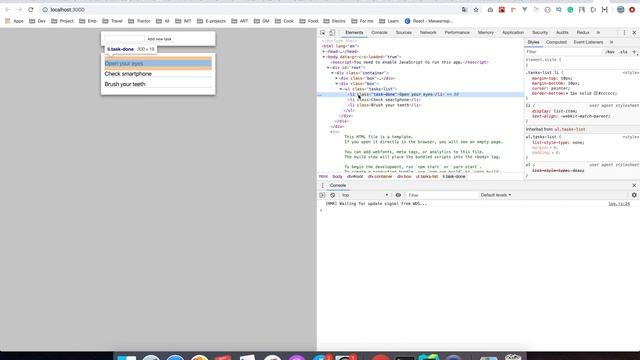Create a live expression with eye icon
The height and width of the screenshot is (360, 640).
pos(398,195)
